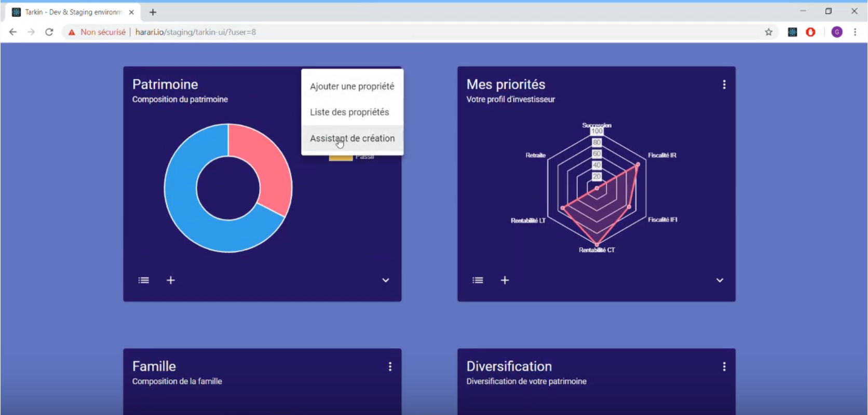Open Mes priorités three-dot menu
868x415 pixels.
(724, 85)
